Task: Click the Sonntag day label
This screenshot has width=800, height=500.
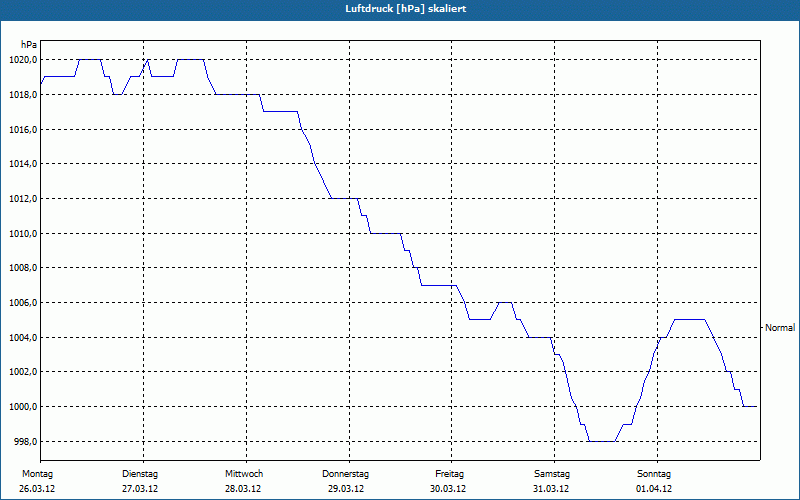Action: tap(654, 474)
